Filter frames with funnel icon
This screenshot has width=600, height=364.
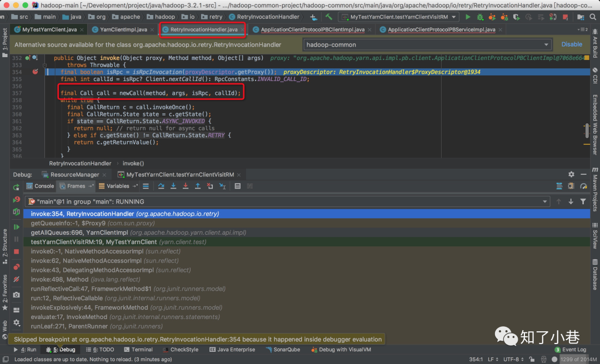tap(583, 201)
